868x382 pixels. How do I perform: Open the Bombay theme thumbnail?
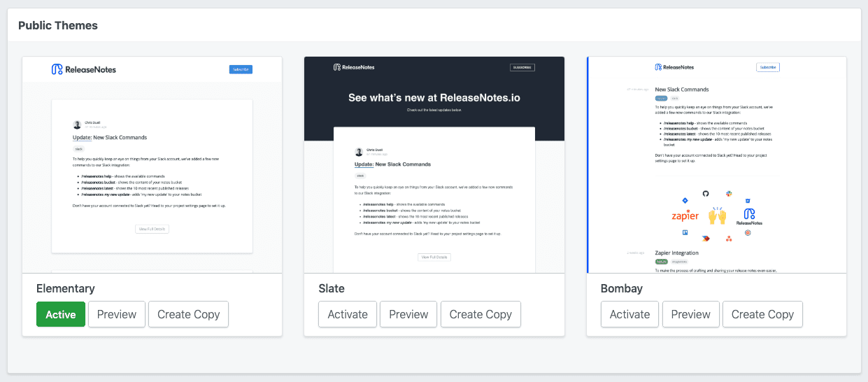(716, 164)
